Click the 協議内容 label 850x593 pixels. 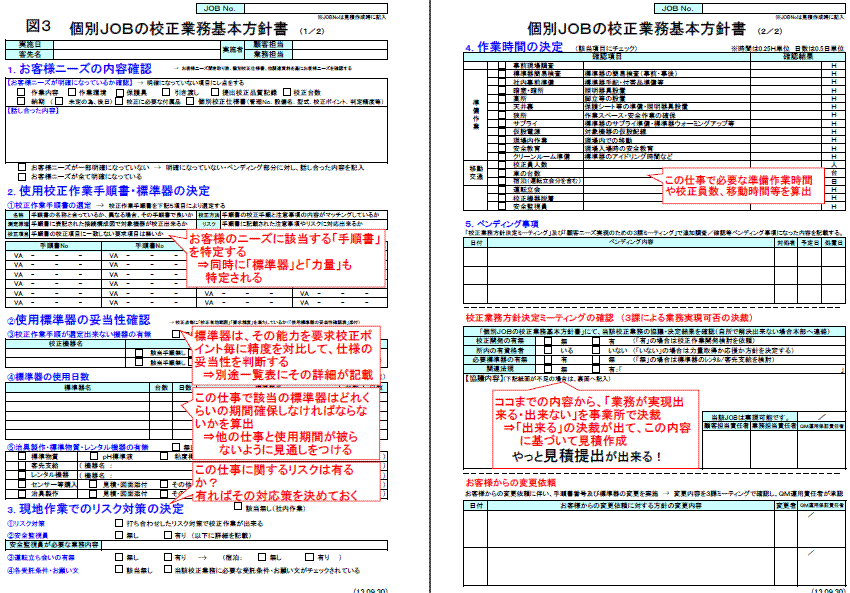pyautogui.click(x=484, y=378)
